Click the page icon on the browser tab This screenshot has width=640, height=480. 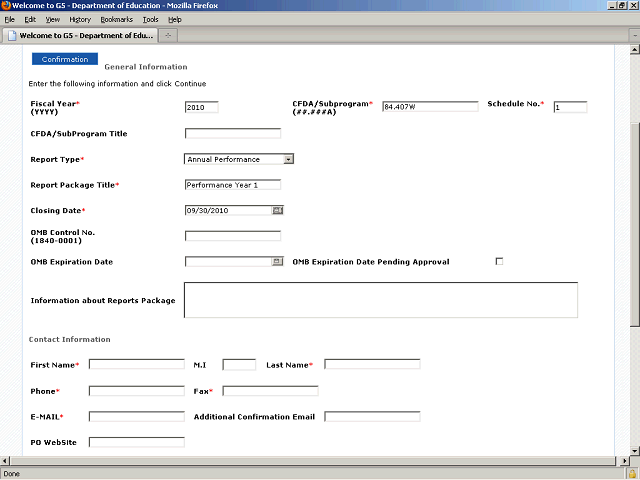click(x=12, y=36)
